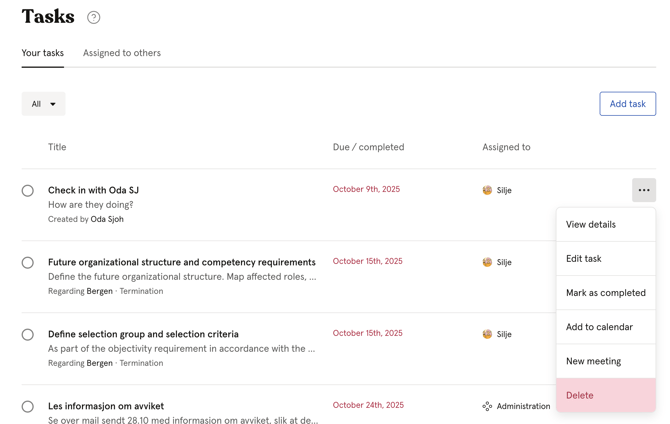The image size is (670, 424).
Task: Switch to Assigned to others tab
Action: click(121, 53)
